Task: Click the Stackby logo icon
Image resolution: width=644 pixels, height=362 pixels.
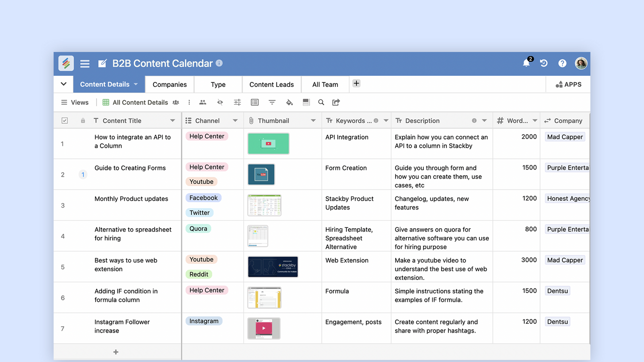Action: [66, 63]
